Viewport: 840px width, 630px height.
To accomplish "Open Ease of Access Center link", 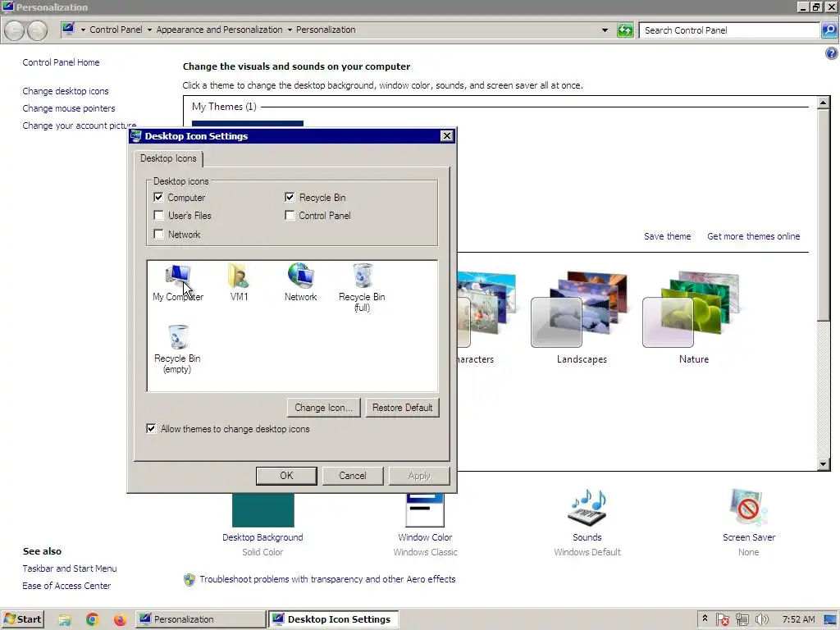I will pos(66,586).
